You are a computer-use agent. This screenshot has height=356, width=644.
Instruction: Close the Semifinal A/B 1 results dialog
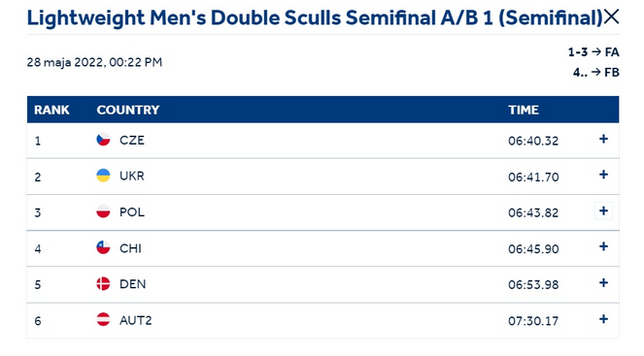pos(611,17)
